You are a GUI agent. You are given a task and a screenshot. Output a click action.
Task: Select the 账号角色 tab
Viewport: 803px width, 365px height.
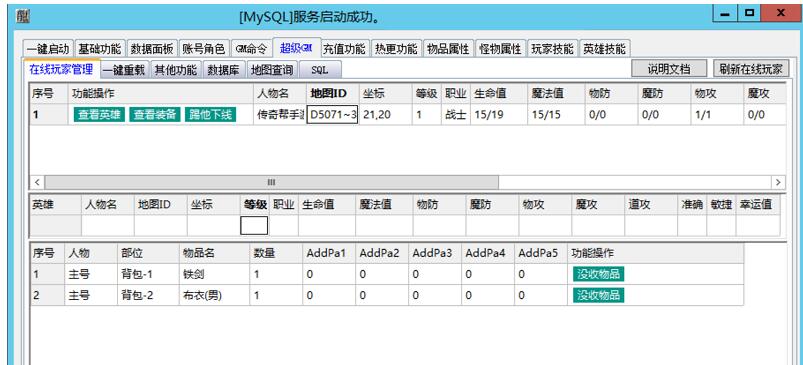(x=204, y=49)
